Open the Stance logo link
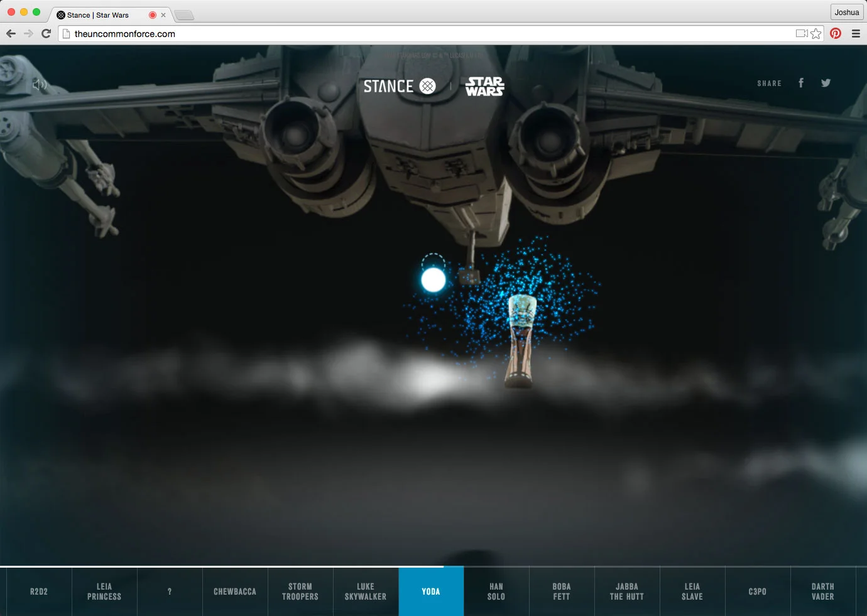This screenshot has height=616, width=867. (x=400, y=86)
